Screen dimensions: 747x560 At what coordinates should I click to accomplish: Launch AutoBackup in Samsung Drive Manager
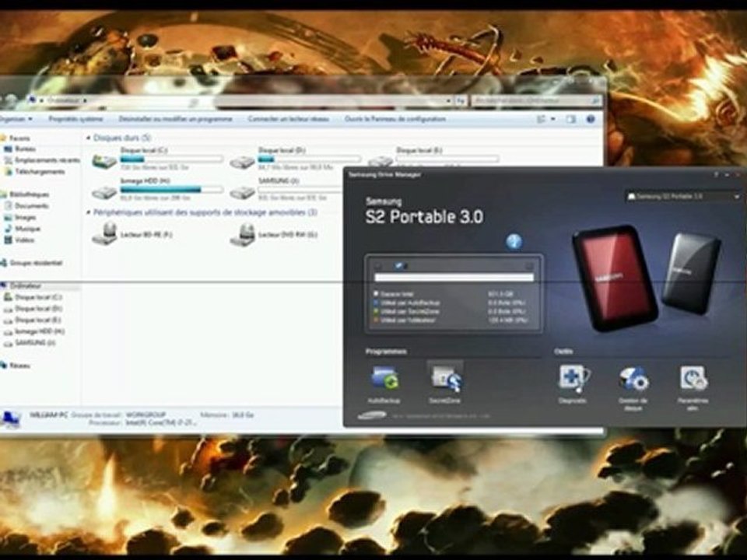click(384, 379)
